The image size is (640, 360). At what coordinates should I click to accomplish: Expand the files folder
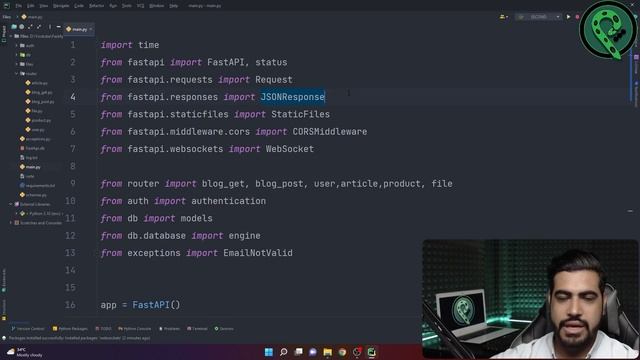click(17, 64)
